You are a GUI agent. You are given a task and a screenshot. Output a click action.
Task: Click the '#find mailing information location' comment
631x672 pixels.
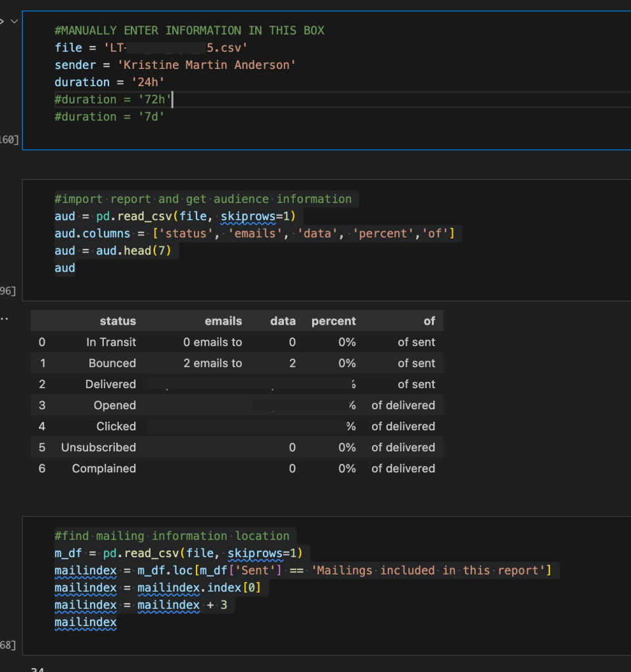coord(172,536)
